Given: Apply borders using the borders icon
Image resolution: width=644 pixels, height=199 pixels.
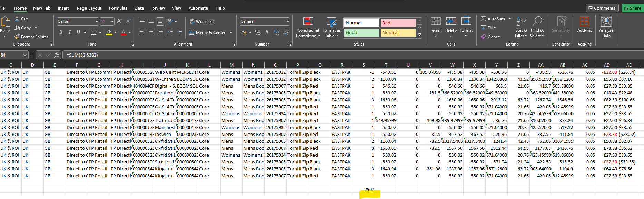Looking at the screenshot, I should [x=94, y=32].
